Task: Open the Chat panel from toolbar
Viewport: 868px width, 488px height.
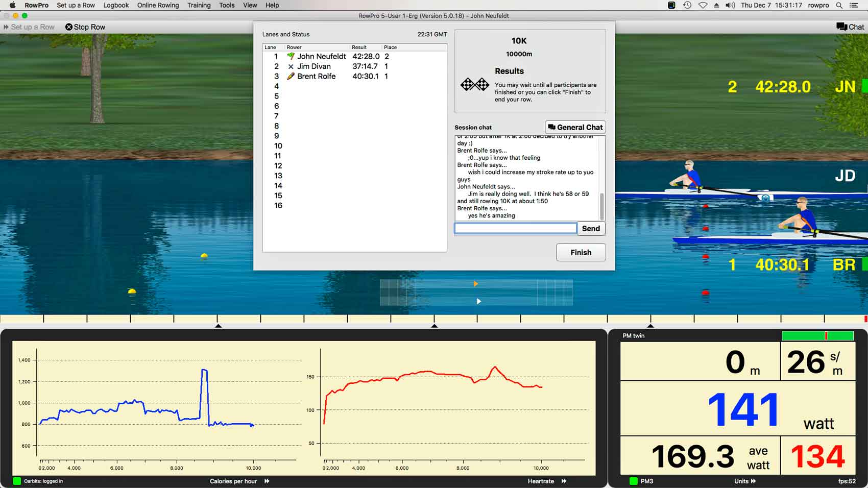Action: point(850,27)
